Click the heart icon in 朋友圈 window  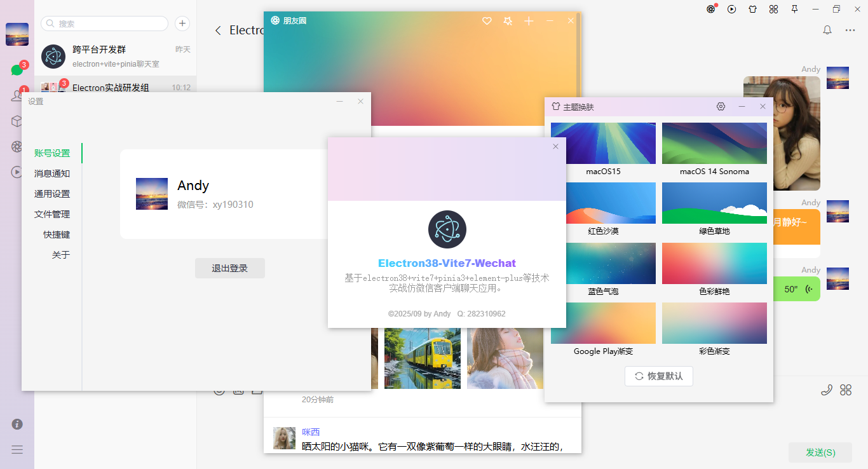pyautogui.click(x=487, y=21)
